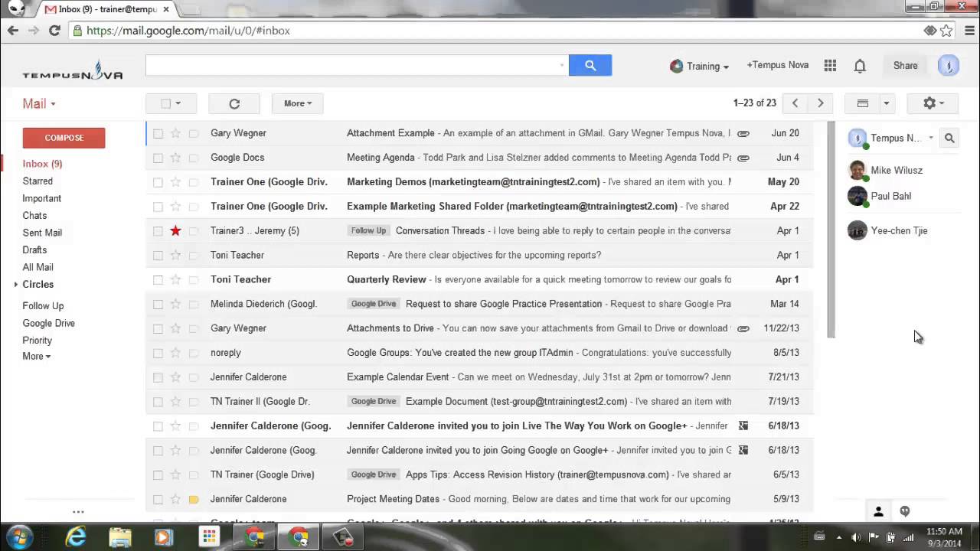980x551 pixels.
Task: Open the display density dropdown arrow
Action: pos(886,103)
